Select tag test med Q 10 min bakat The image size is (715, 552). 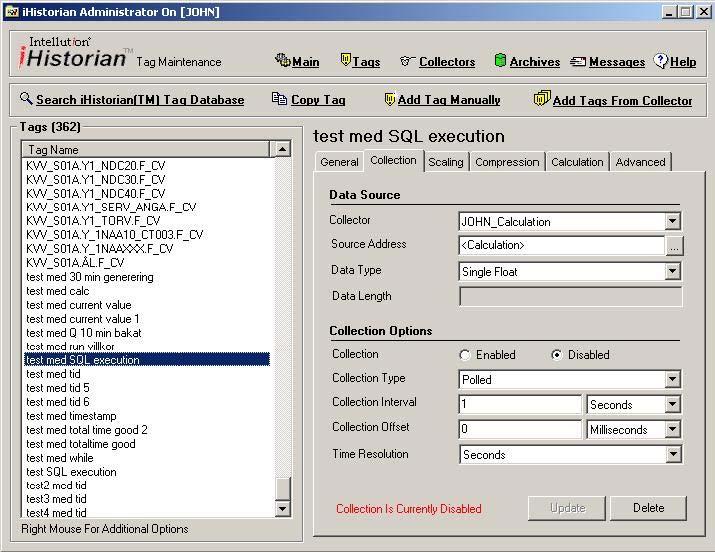point(84,333)
